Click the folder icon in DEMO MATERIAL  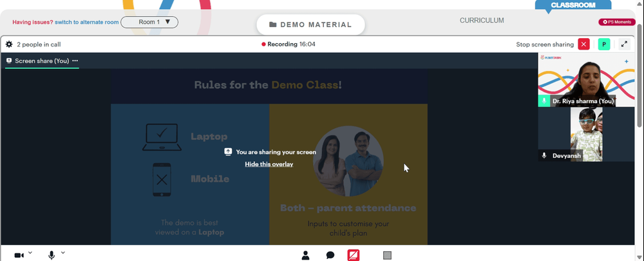pyautogui.click(x=272, y=24)
